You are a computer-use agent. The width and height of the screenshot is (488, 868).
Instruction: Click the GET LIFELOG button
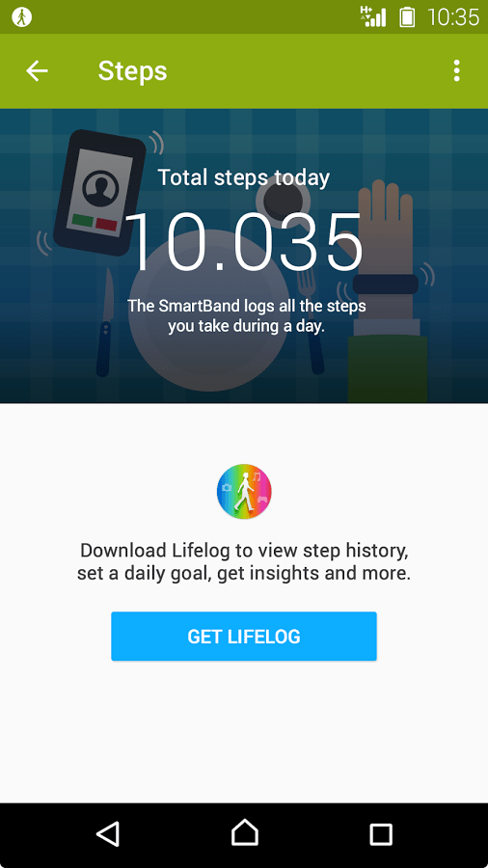(244, 637)
